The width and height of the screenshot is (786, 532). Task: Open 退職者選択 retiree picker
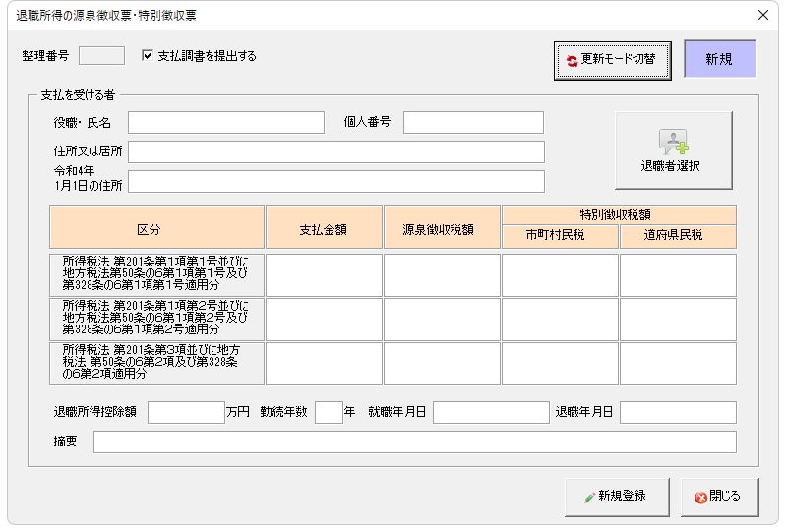point(673,150)
